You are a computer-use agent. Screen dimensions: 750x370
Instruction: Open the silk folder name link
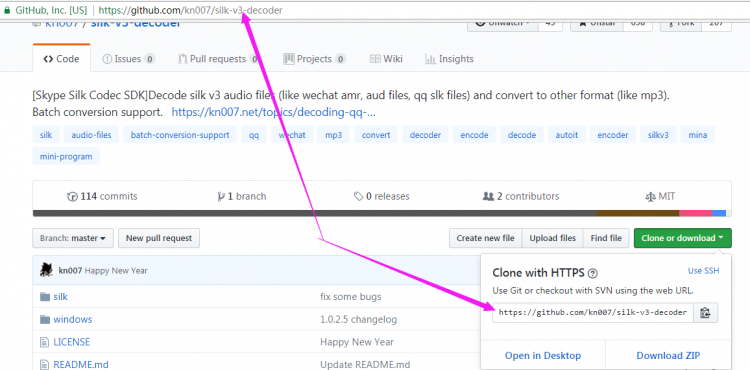[60, 297]
